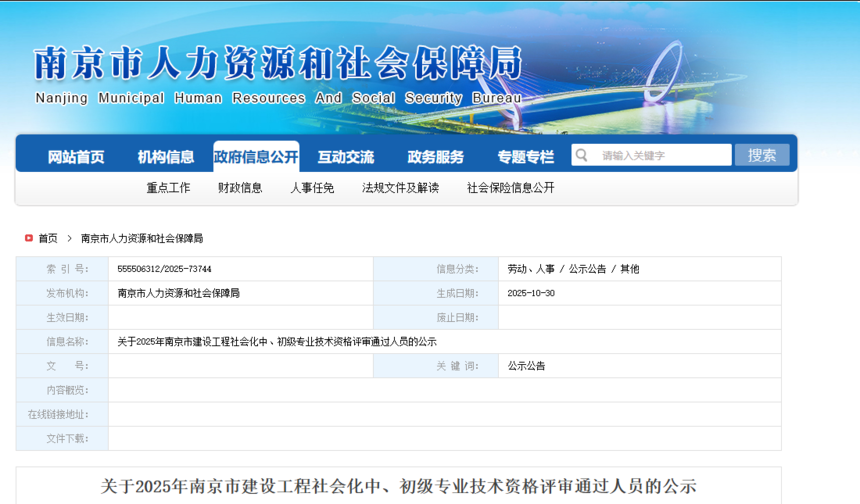Click the 索引号 label cell
This screenshot has height=504, width=860.
62,269
